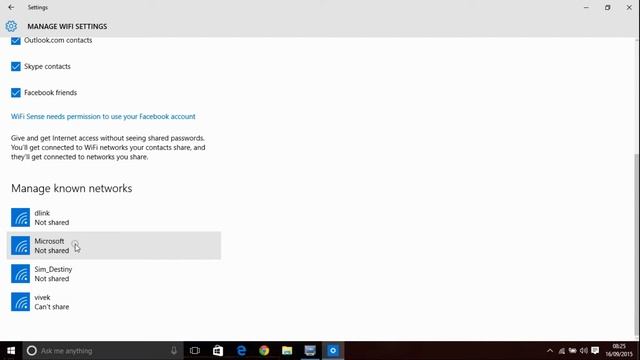
Task: Click the Ask me anything search box
Action: pyautogui.click(x=102, y=351)
